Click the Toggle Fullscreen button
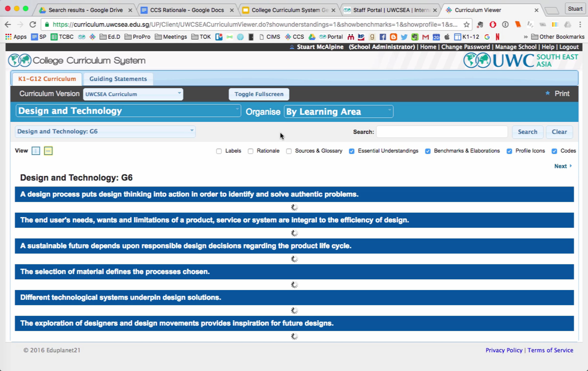588x371 pixels. 259,94
